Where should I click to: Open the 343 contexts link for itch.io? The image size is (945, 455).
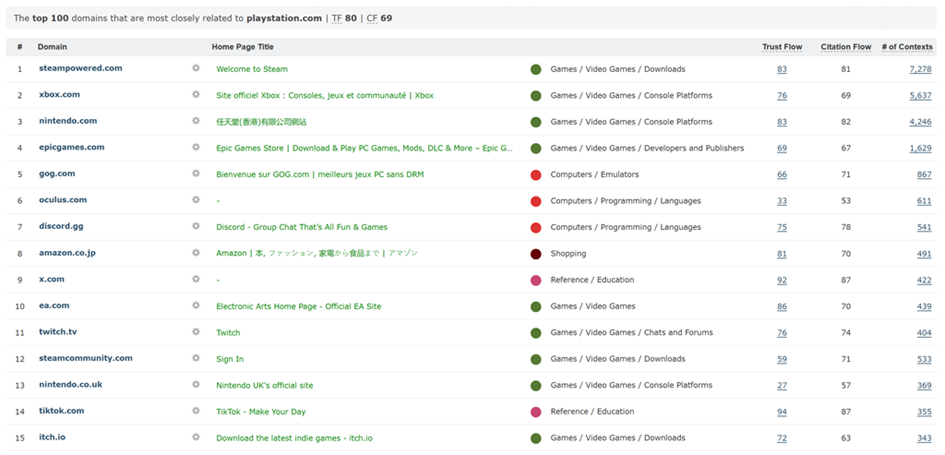[x=925, y=438]
